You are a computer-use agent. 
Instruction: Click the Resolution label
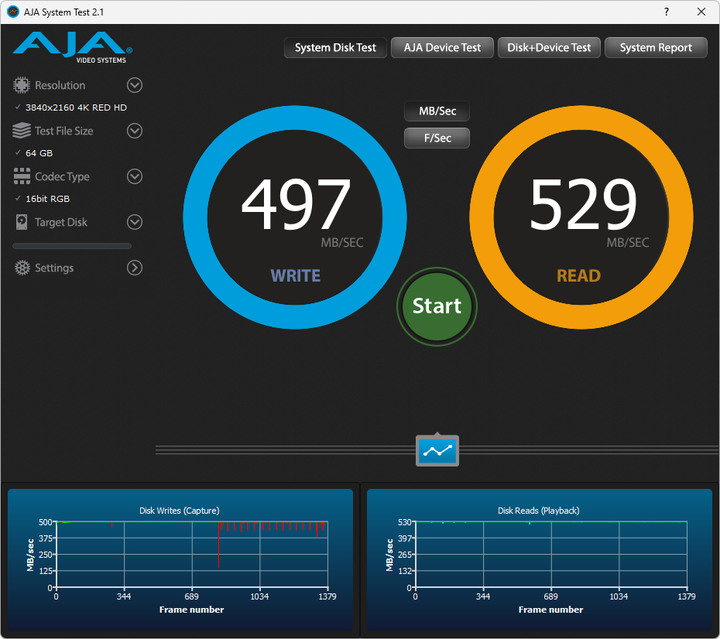tap(60, 85)
